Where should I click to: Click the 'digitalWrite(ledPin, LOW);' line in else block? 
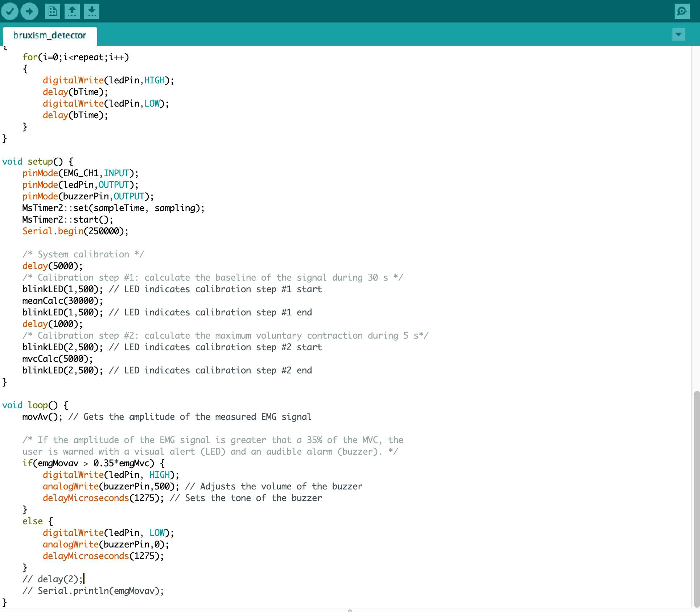(108, 533)
